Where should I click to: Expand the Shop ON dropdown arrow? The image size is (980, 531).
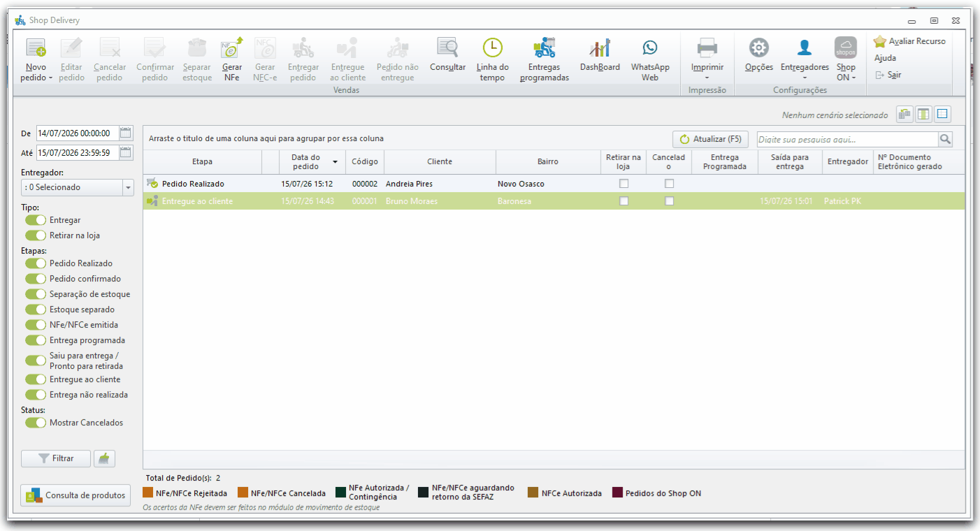[x=853, y=78]
